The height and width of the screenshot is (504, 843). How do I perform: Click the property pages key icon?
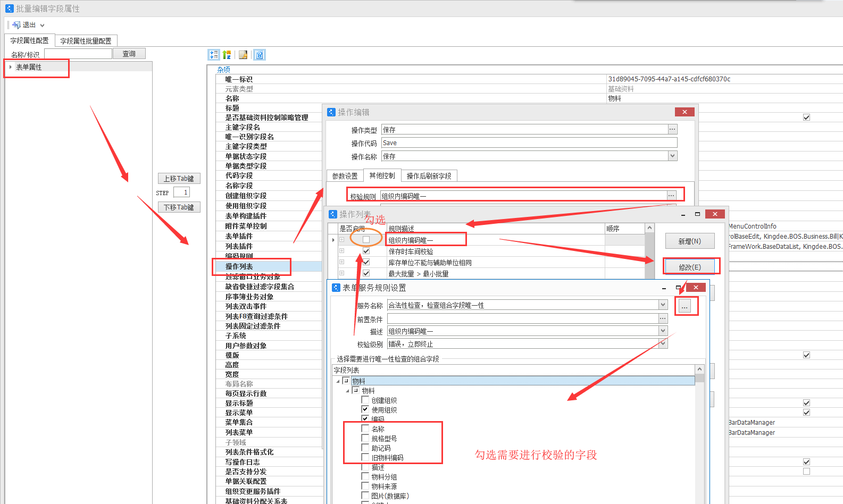pos(243,55)
